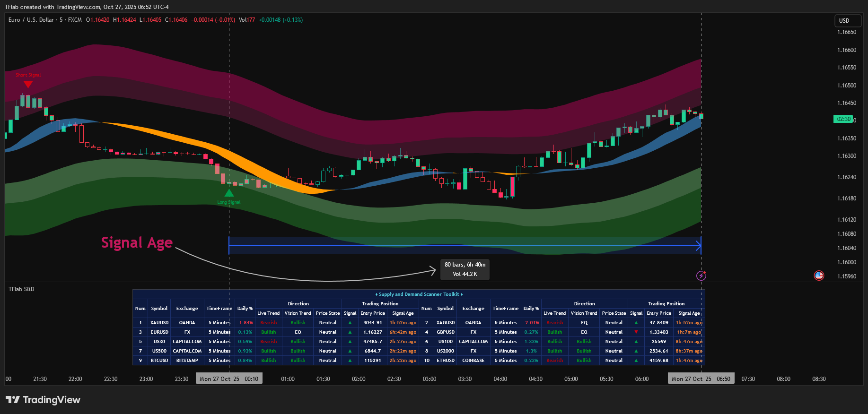Click the US2000 symbol cell
The image size is (868, 414).
[446, 351]
